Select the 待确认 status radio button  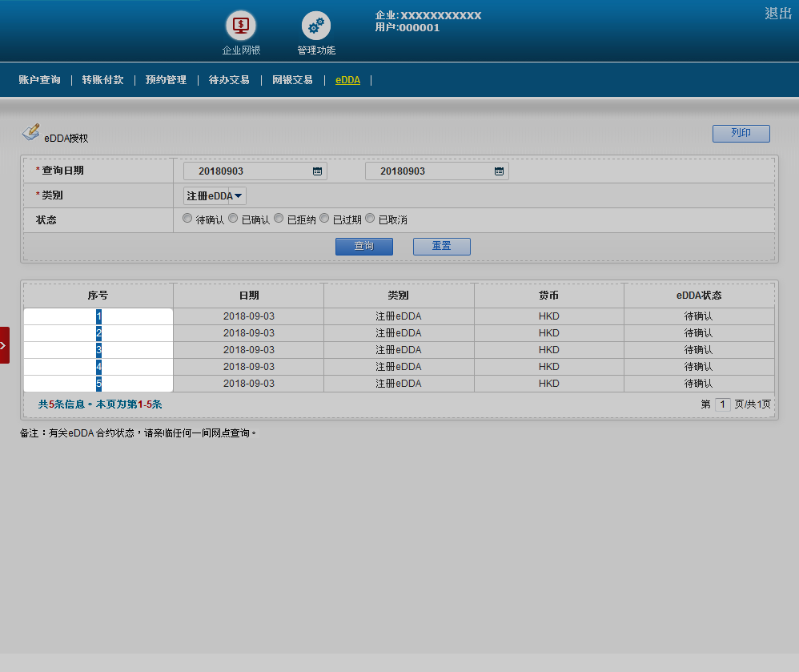point(188,219)
